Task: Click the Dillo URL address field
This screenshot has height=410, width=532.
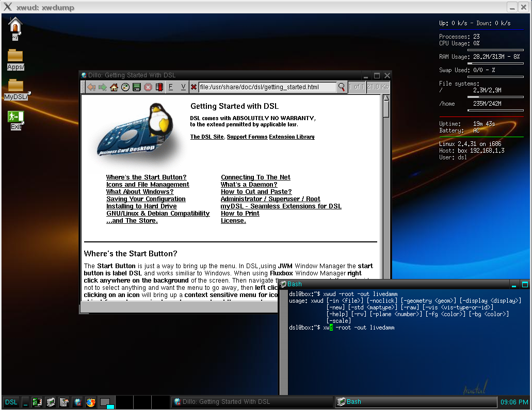Action: coord(267,87)
